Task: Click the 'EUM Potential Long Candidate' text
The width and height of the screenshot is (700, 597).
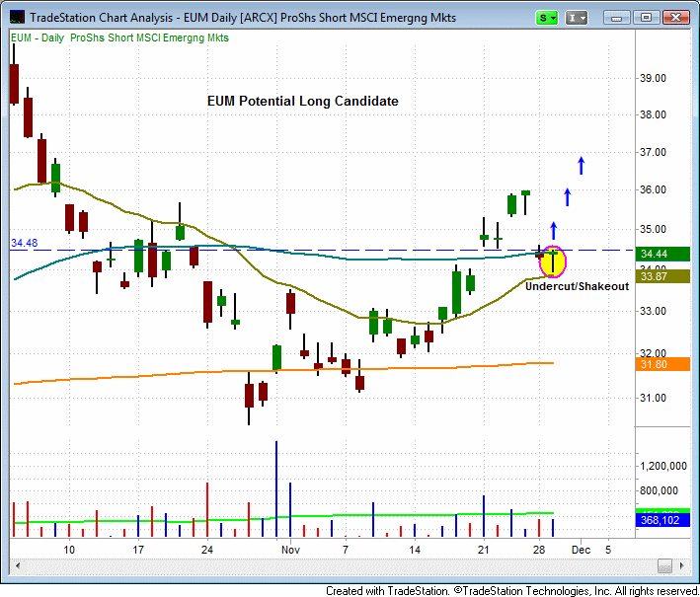Action: tap(303, 102)
